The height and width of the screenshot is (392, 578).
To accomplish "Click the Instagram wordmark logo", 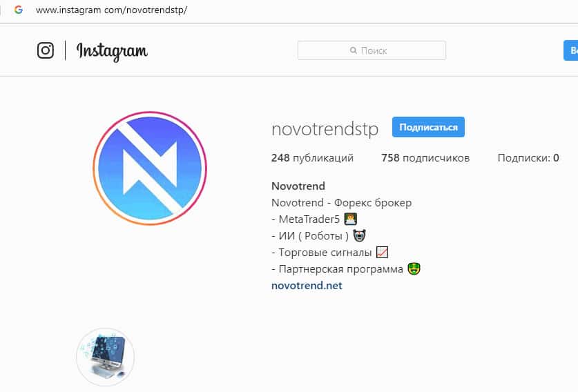I will tap(112, 51).
